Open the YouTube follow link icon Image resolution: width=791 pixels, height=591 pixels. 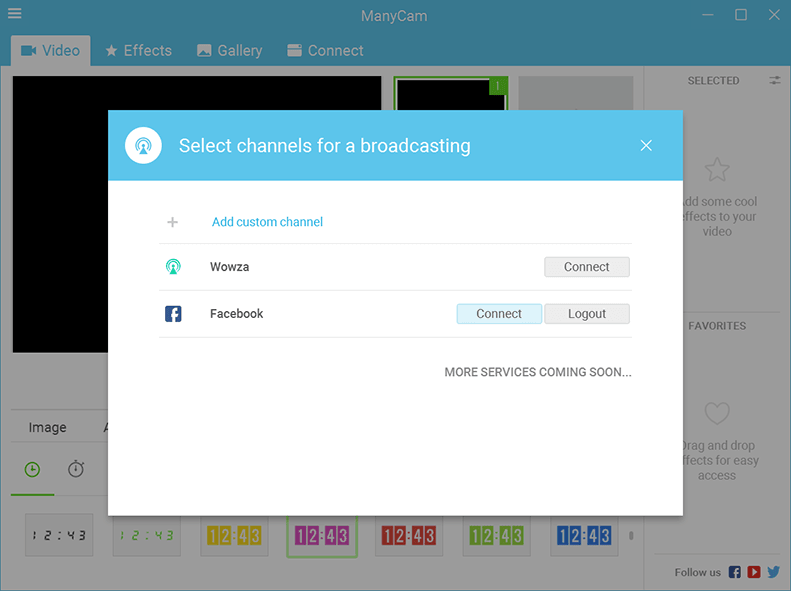(754, 573)
